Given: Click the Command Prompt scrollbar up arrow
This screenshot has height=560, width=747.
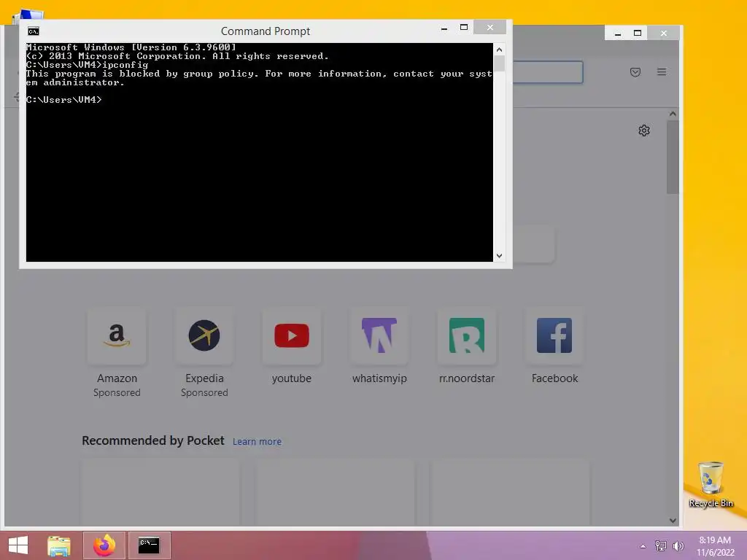Looking at the screenshot, I should coord(499,50).
